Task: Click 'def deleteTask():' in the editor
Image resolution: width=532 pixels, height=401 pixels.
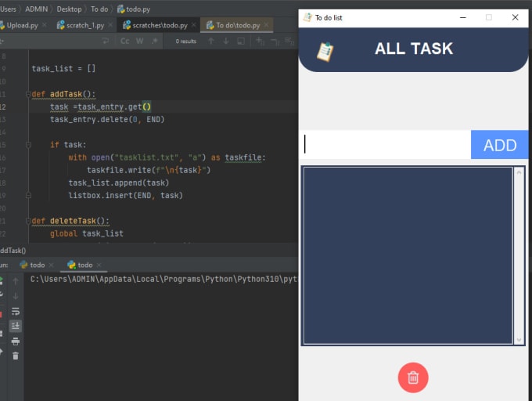Action: coord(70,221)
